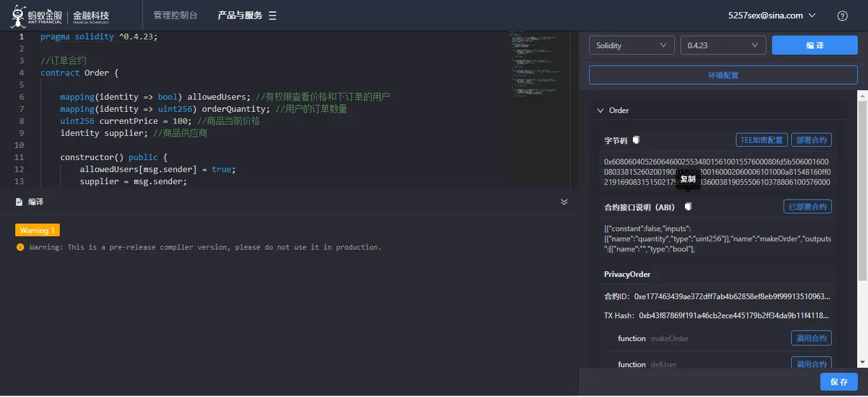Click the 'constructor() public {' code line

click(x=114, y=157)
